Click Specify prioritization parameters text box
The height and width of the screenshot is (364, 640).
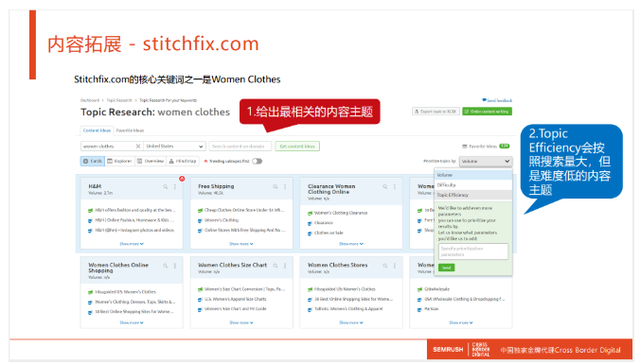pos(473,251)
